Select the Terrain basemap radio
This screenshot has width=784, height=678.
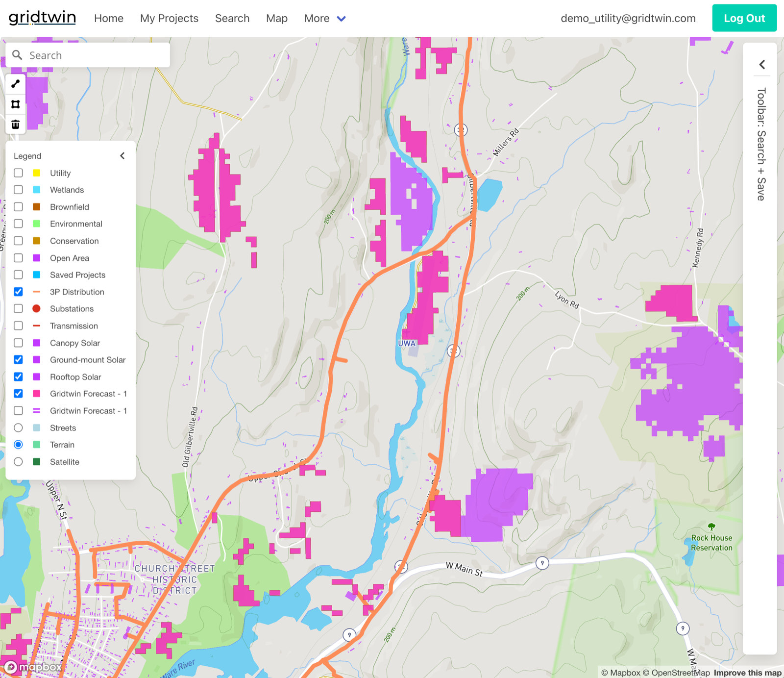18,444
